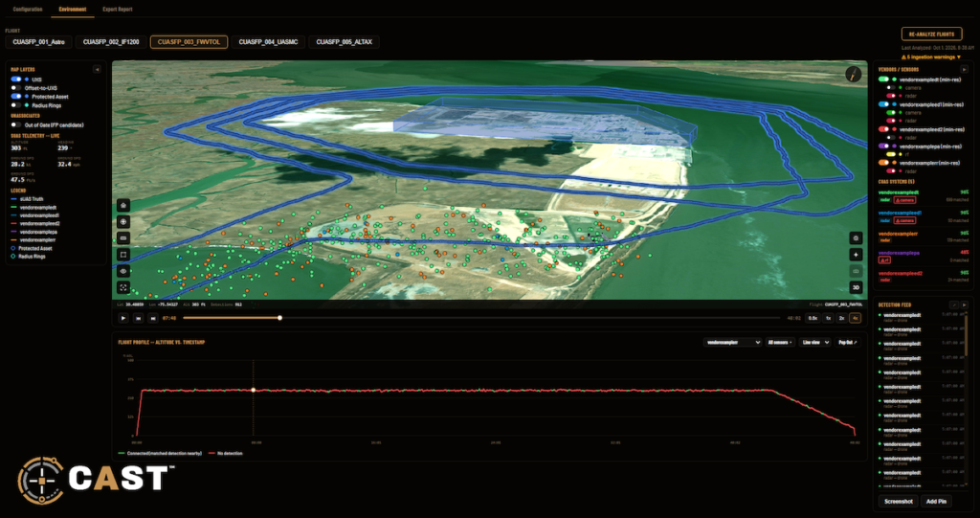Enable Out of Gate FP candidate toggle
980x518 pixels.
click(x=16, y=124)
